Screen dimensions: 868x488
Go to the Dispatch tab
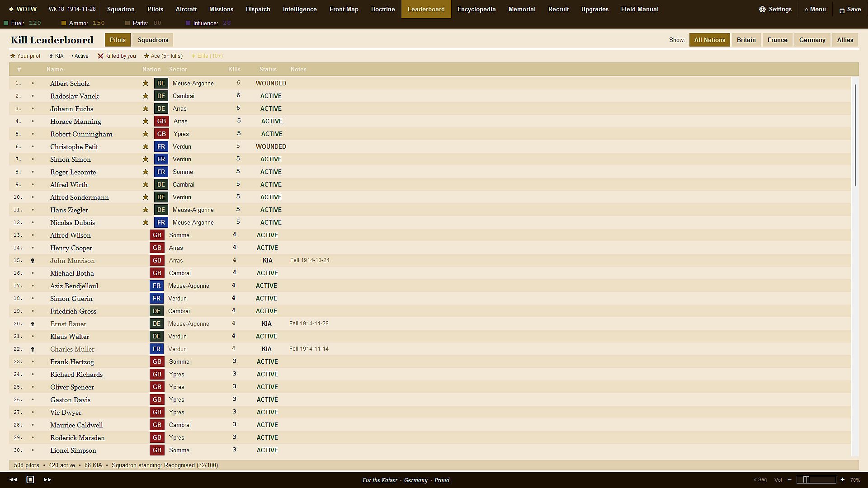[258, 9]
